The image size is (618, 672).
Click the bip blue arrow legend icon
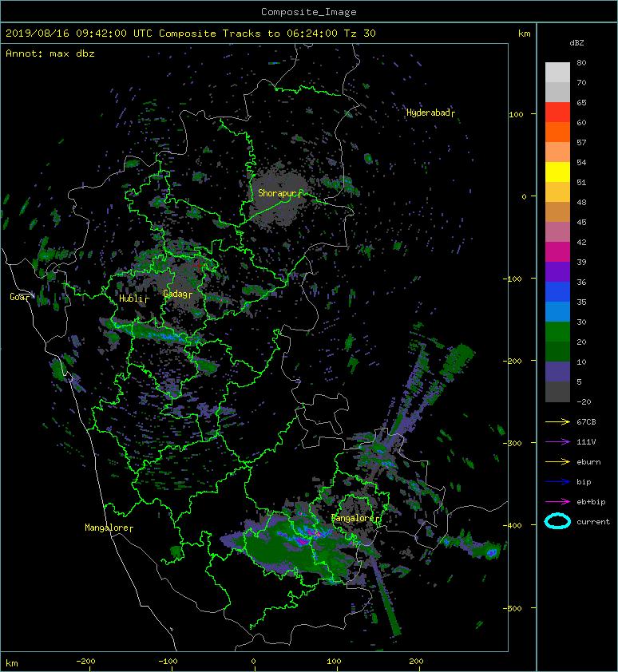tap(557, 482)
